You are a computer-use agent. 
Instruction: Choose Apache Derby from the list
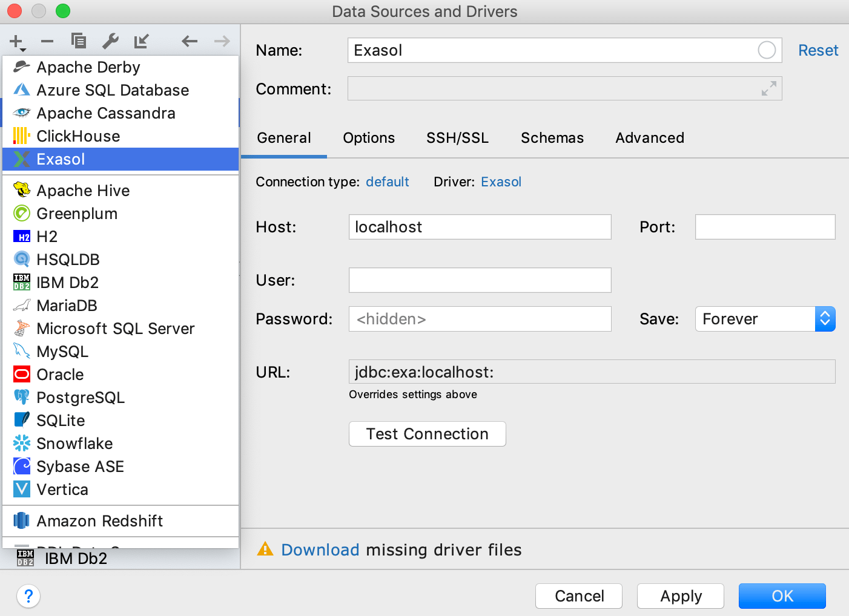pos(121,67)
